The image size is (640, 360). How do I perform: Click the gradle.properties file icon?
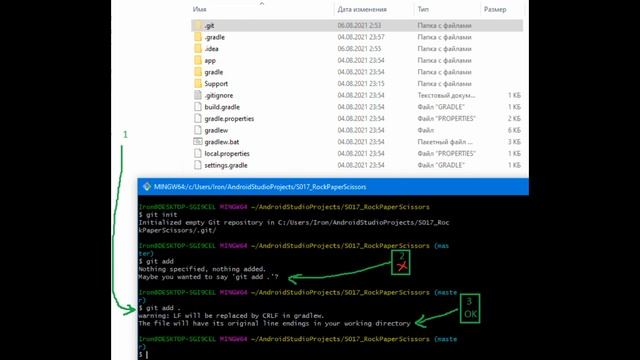(x=198, y=118)
